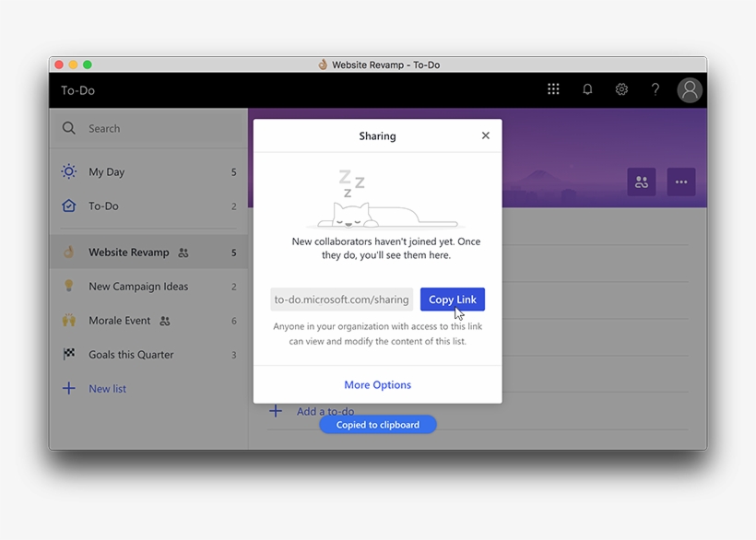
Task: Open the My Day list
Action: click(x=148, y=172)
